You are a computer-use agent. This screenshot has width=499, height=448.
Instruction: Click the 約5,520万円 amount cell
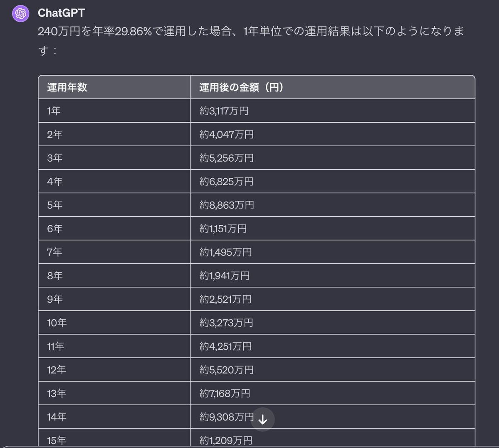pos(226,370)
